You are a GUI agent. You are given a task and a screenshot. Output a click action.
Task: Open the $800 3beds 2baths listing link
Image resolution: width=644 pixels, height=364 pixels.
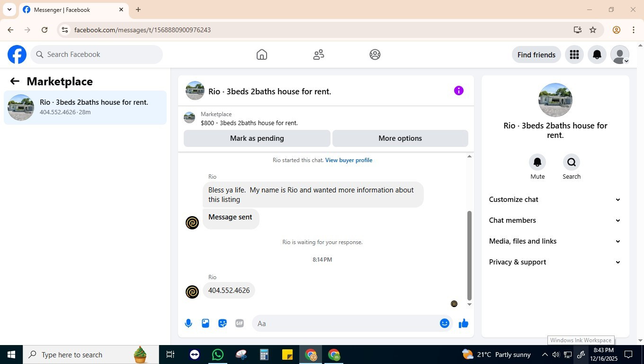(249, 123)
